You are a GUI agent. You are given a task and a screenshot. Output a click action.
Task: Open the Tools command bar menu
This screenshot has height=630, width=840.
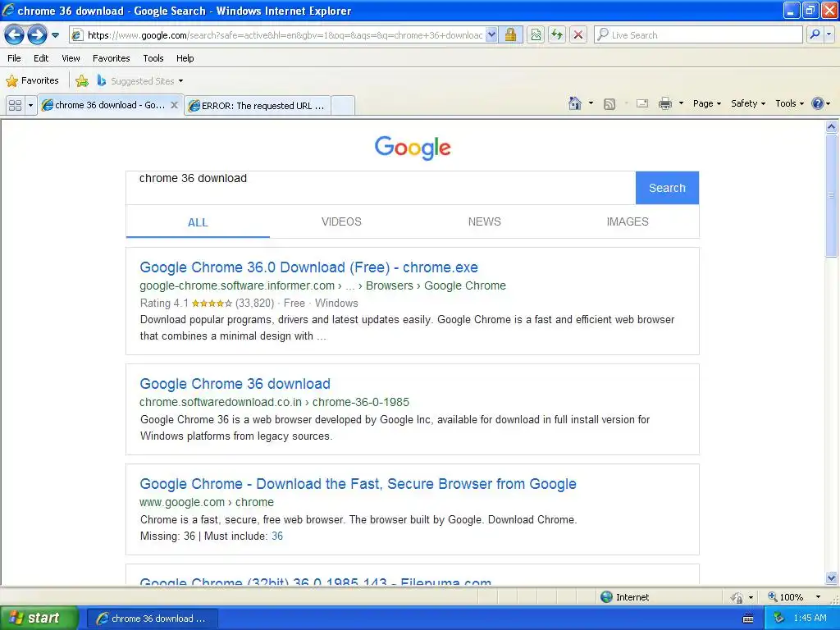[x=790, y=104]
